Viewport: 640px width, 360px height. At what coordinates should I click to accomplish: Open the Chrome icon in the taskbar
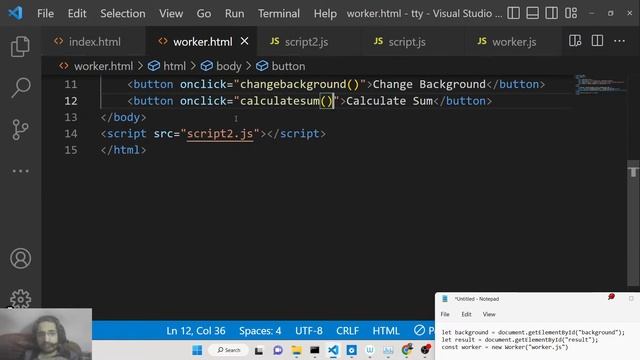click(407, 350)
